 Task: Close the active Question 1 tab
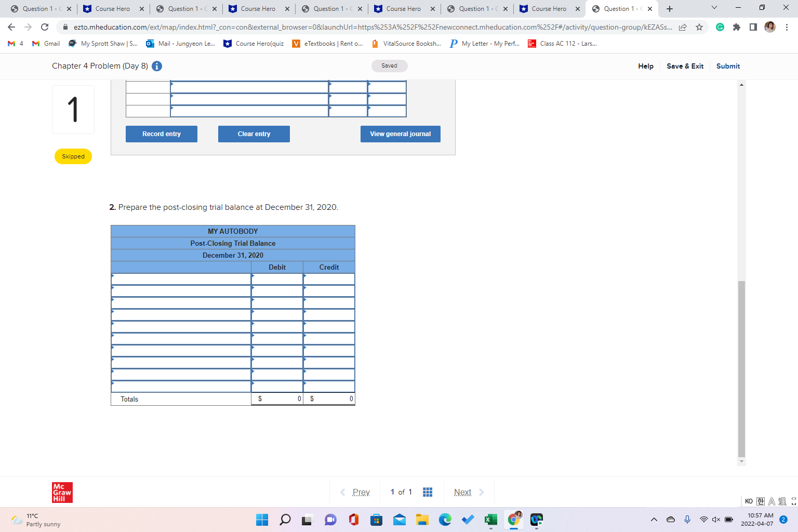[x=650, y=9]
